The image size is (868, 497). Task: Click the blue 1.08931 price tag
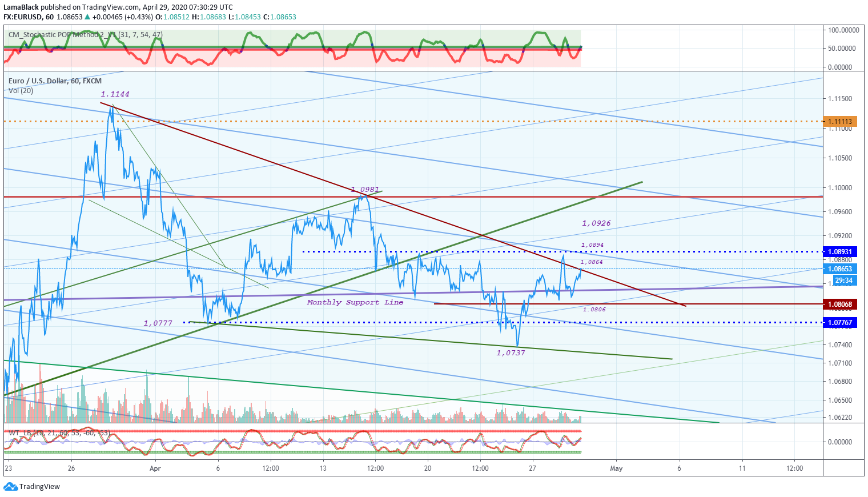tap(839, 251)
